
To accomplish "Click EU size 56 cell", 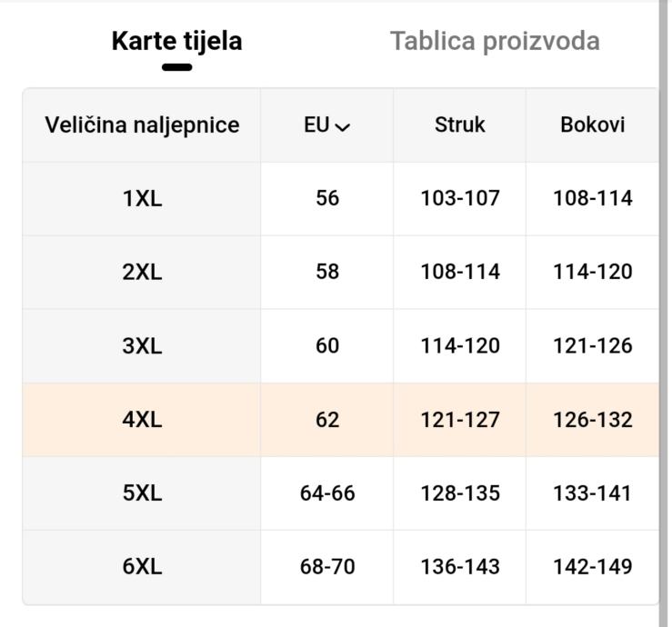I will tap(327, 199).
